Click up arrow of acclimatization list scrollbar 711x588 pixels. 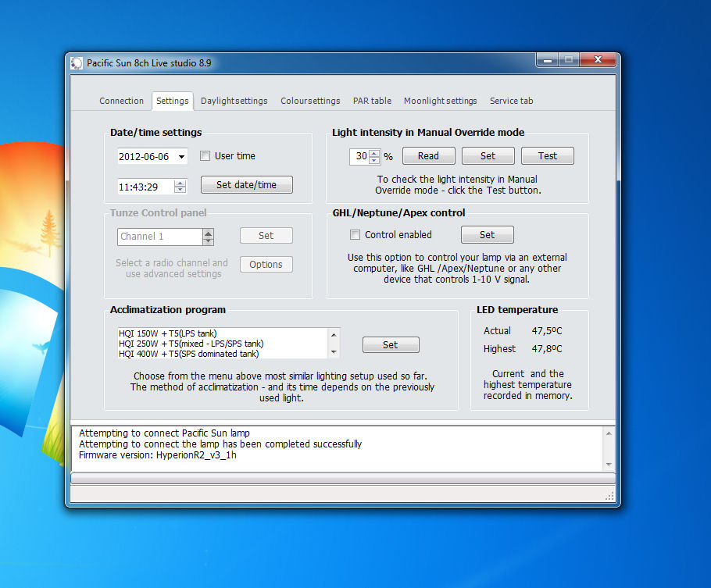point(334,334)
